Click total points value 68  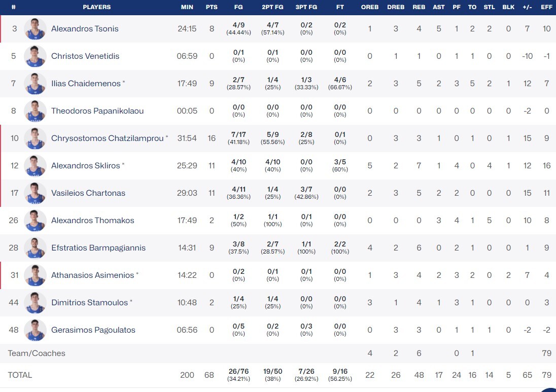click(209, 375)
